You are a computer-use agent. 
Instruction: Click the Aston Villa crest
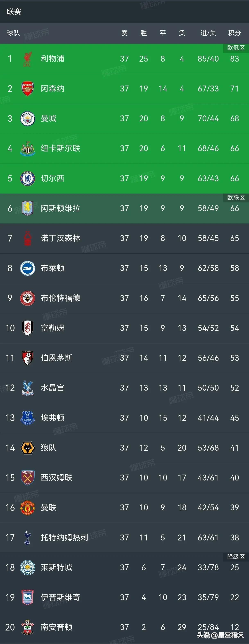(x=27, y=208)
